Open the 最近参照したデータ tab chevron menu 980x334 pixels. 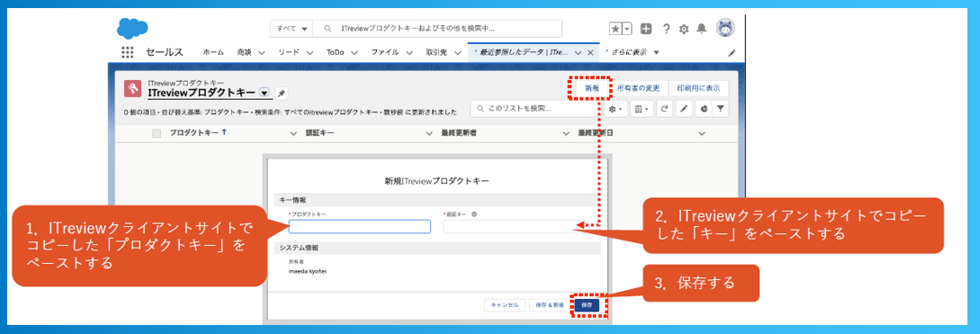point(578,52)
